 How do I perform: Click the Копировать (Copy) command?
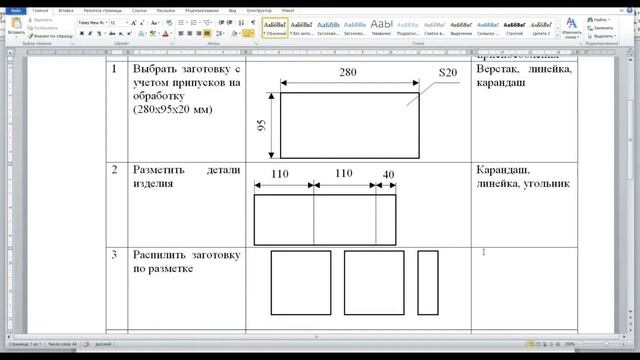(x=43, y=28)
